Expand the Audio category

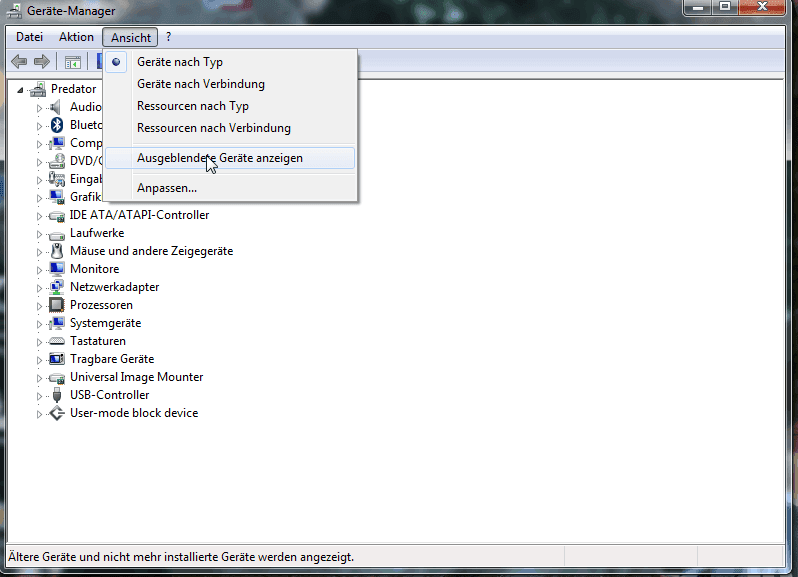pyautogui.click(x=39, y=108)
